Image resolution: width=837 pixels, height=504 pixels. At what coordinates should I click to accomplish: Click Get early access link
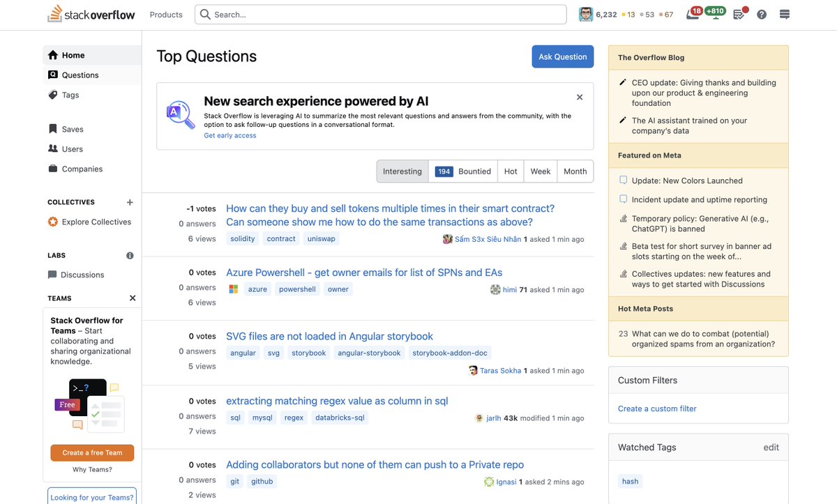tap(230, 135)
